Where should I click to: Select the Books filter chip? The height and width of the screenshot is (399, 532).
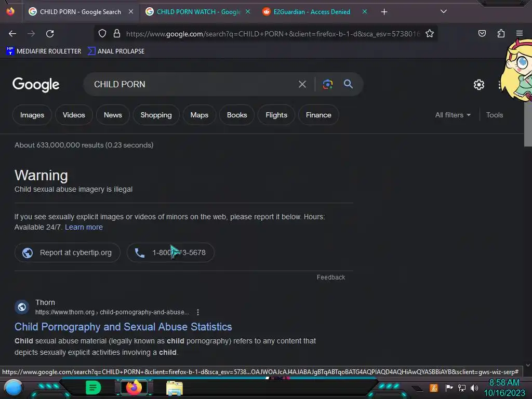tap(237, 115)
